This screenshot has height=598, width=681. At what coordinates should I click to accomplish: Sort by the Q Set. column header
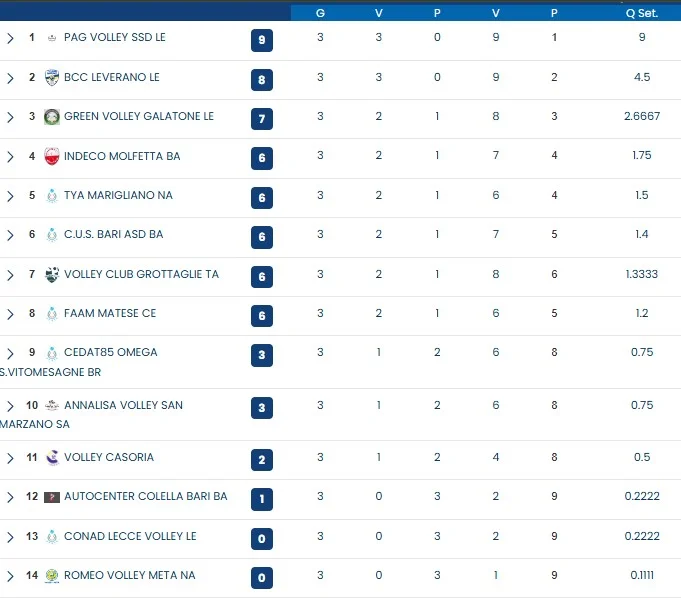click(641, 13)
